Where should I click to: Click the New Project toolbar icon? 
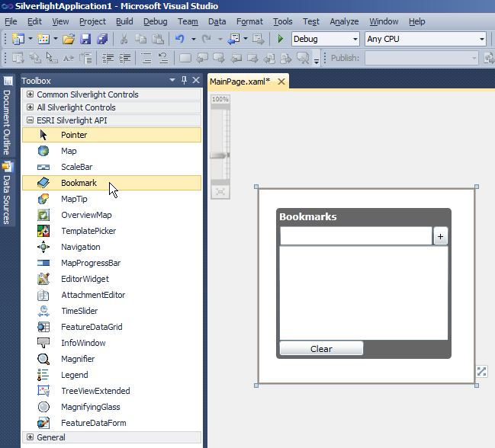pyautogui.click(x=18, y=39)
